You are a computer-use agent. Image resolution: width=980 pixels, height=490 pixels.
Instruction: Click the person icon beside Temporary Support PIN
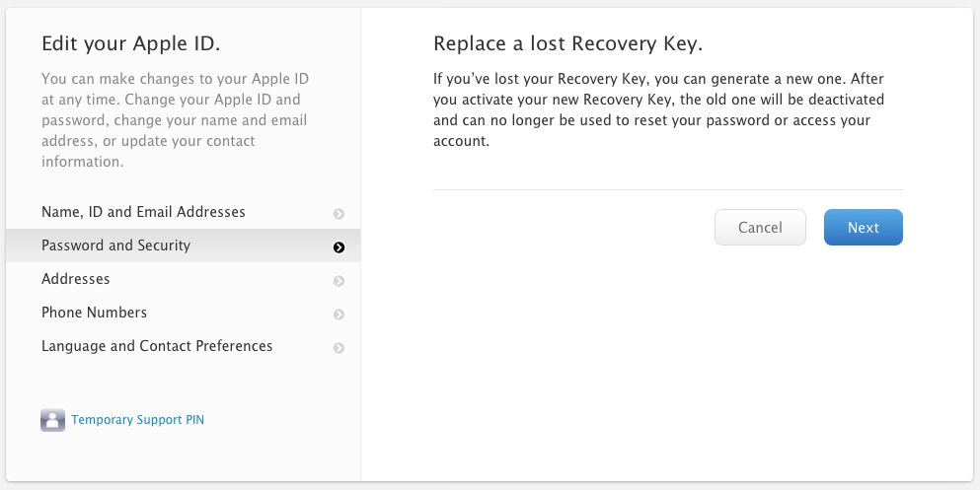point(52,421)
